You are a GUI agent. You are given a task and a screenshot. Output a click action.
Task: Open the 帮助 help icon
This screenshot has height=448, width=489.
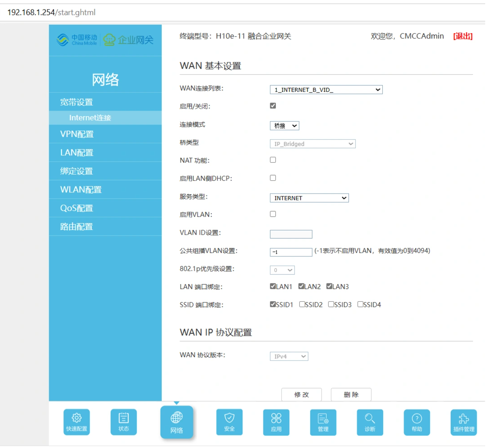point(417,422)
